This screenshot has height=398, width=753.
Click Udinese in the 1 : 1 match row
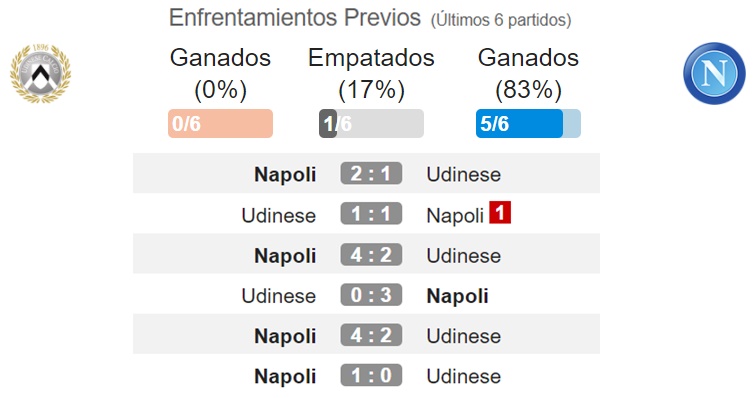point(279,215)
